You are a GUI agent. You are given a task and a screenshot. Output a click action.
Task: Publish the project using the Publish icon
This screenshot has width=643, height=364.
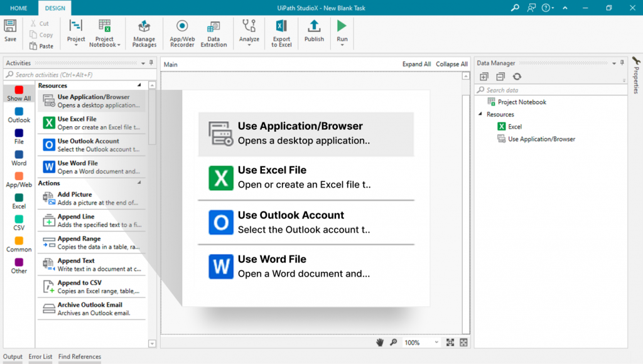[x=314, y=26]
